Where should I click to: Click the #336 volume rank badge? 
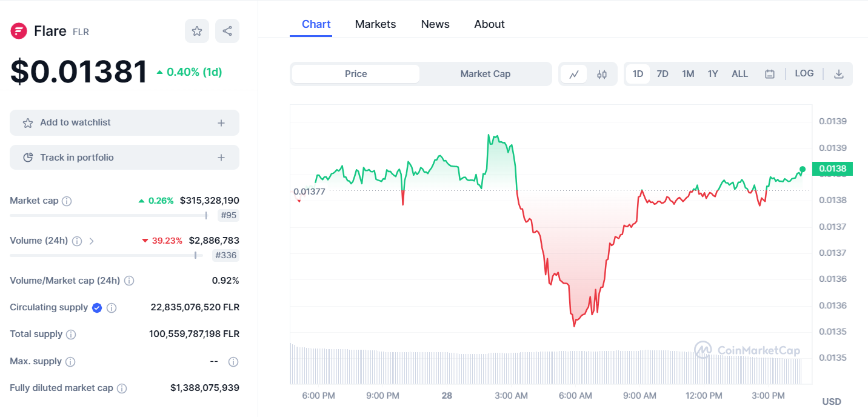click(226, 255)
